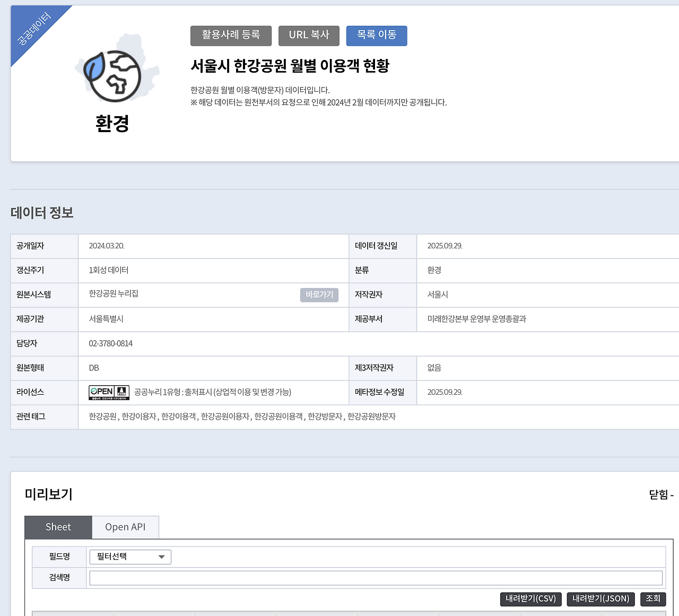679x616 pixels.
Task: Click the 검색명 search input field
Action: 376,578
